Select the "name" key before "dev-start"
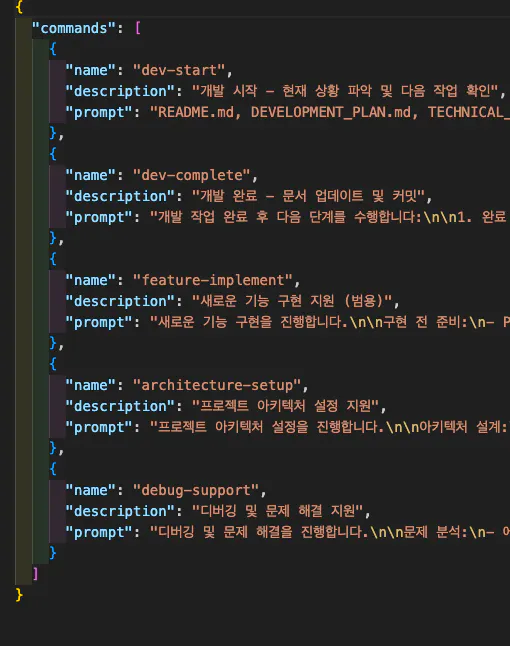Image resolution: width=510 pixels, height=646 pixels. 91,70
